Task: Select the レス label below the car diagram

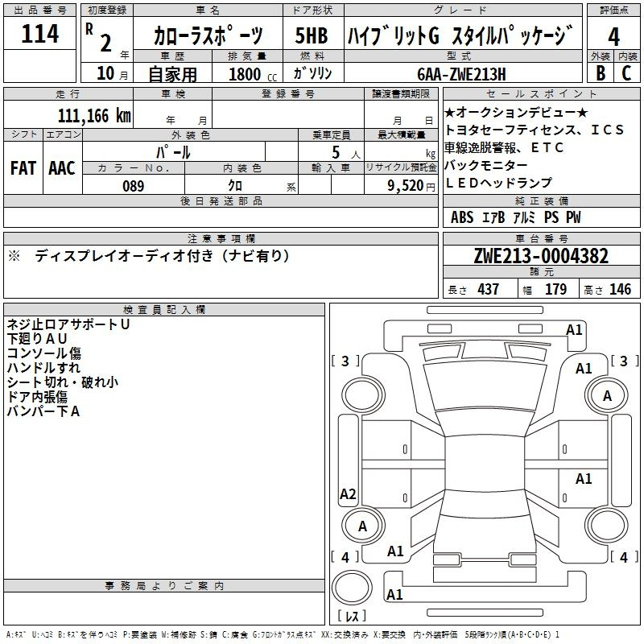Action: pos(352,617)
